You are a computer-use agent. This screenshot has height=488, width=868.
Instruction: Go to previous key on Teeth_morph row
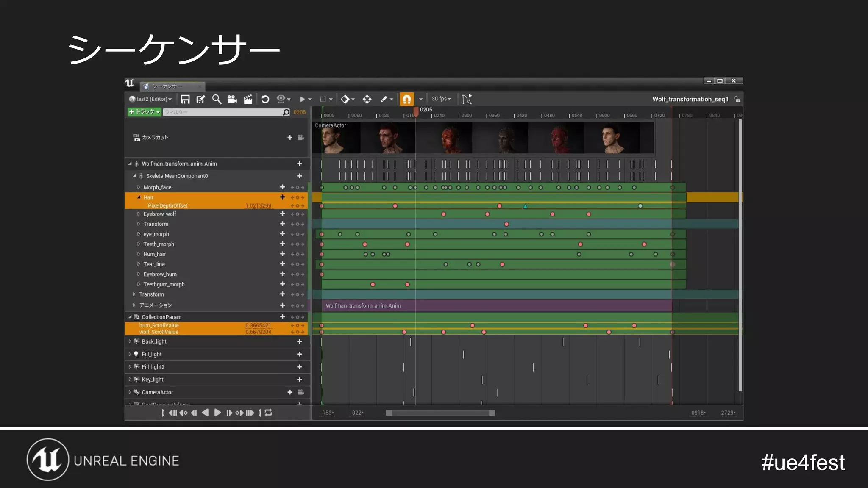click(292, 244)
